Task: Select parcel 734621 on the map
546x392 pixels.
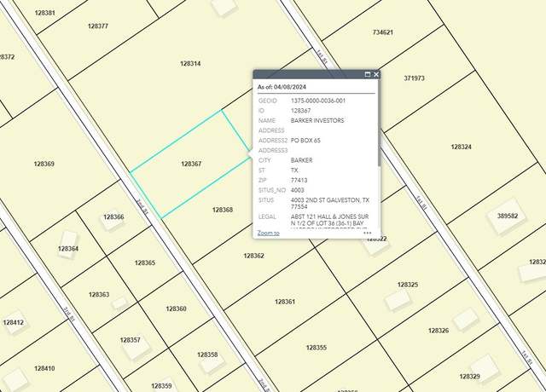Action: point(383,32)
